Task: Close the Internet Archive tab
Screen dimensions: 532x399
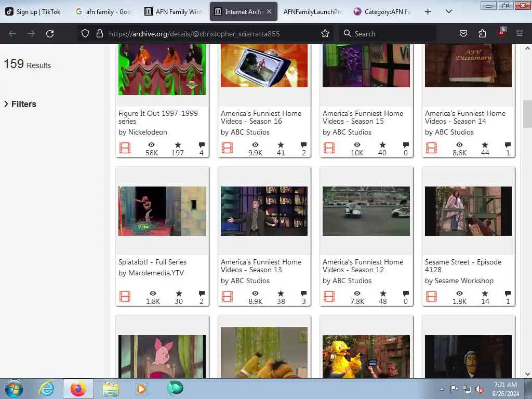Action: click(269, 11)
